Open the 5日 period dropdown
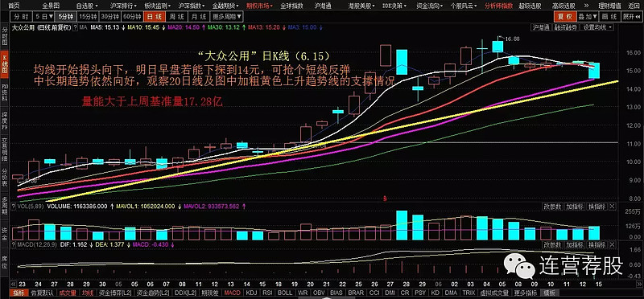This screenshot has width=644, height=299. coord(44,16)
